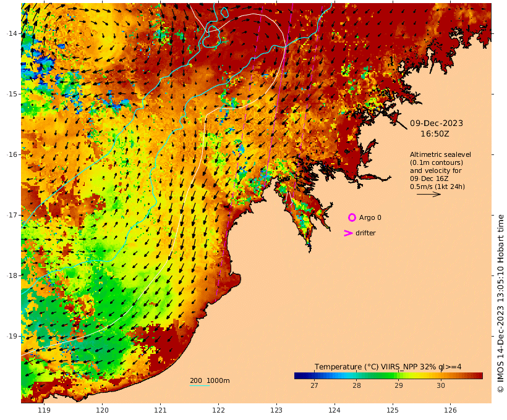Viewport: 507px width, 420px height.
Task: Click latitude axis label -18
Action: pyautogui.click(x=12, y=275)
